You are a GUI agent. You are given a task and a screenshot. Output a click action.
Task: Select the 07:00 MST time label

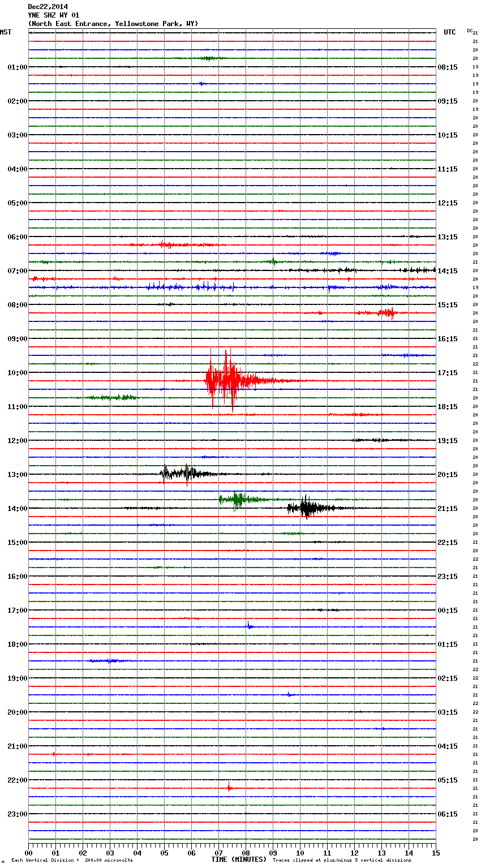[x=18, y=271]
